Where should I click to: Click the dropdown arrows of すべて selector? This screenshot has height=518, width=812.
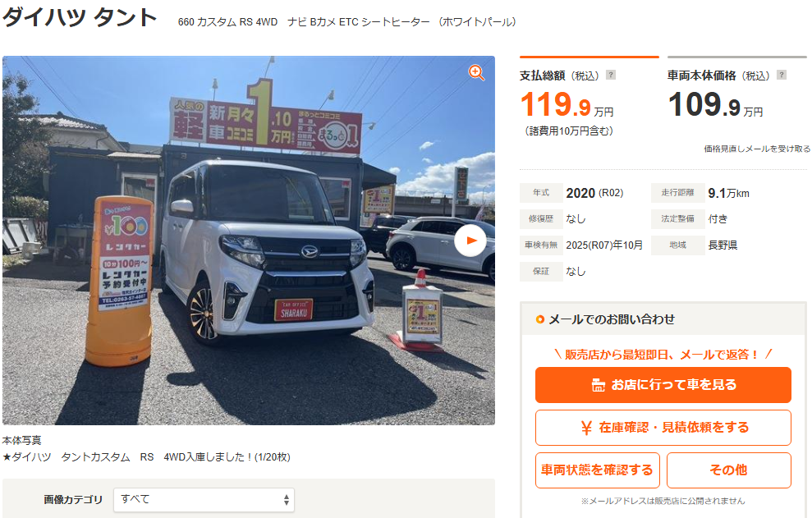287,500
